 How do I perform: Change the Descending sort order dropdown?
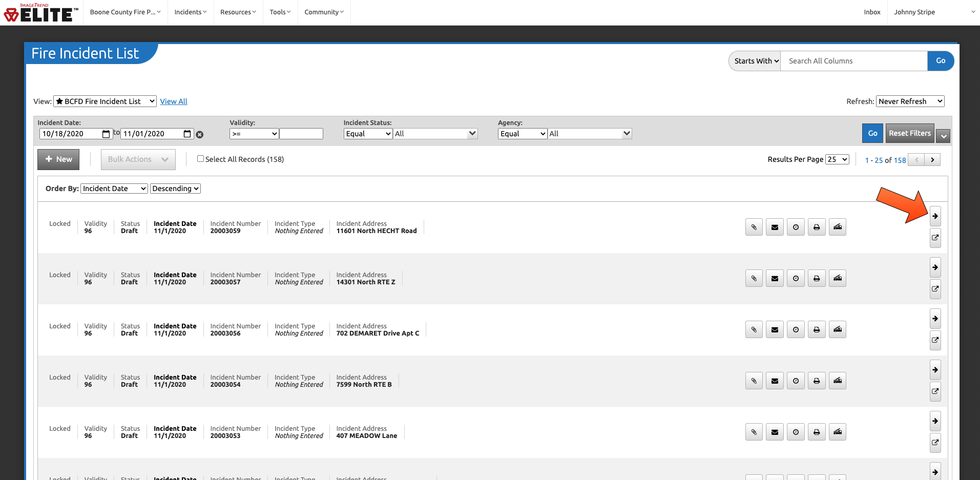[175, 189]
